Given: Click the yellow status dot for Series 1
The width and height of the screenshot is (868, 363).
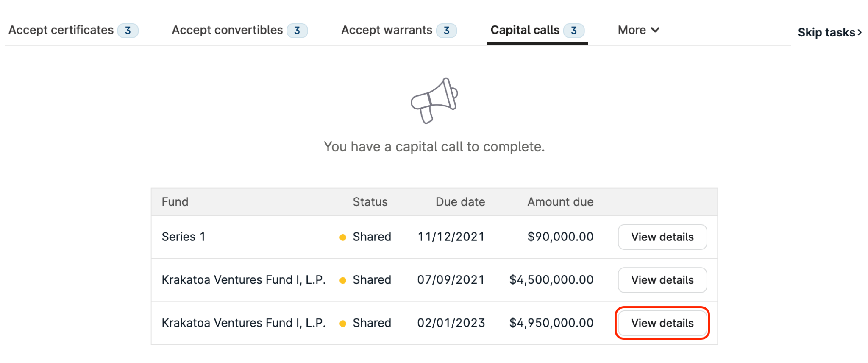Looking at the screenshot, I should point(342,237).
